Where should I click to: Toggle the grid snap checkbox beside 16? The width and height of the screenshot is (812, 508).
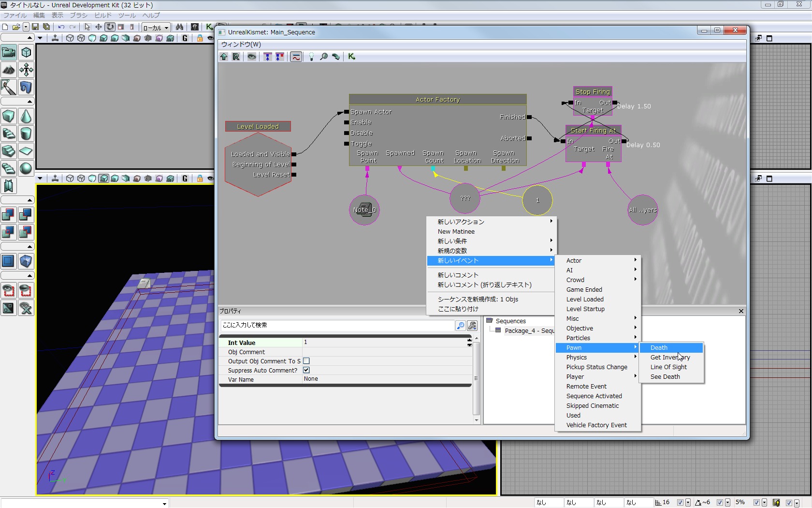680,503
